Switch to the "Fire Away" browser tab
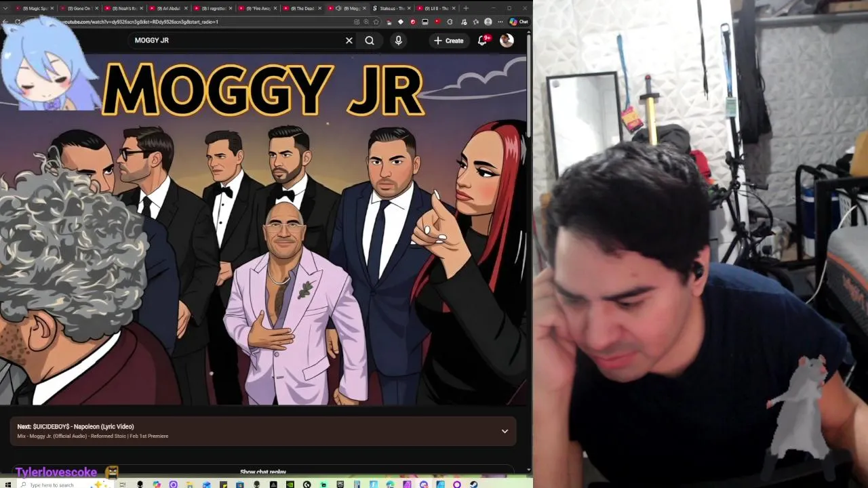The image size is (868, 488). click(257, 8)
